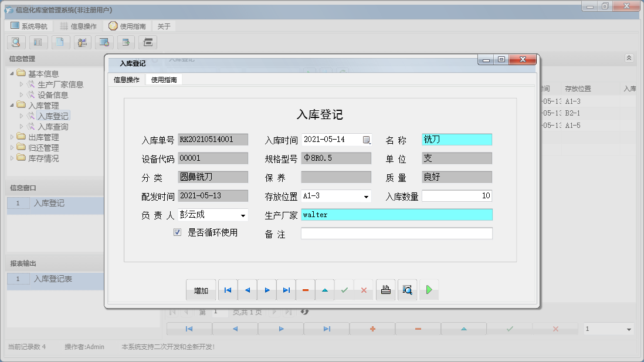Delete the current record with red minus icon
This screenshot has height=362, width=644.
[306, 289]
